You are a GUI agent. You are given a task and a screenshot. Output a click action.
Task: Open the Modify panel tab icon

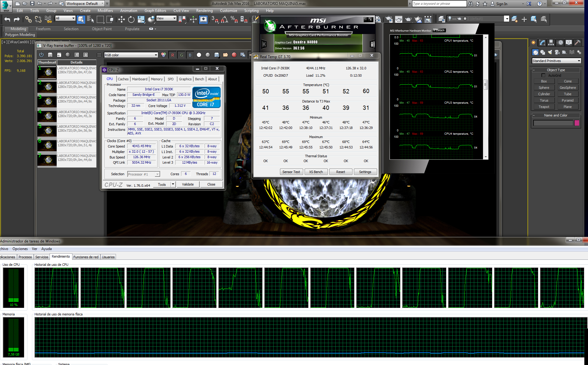click(542, 43)
